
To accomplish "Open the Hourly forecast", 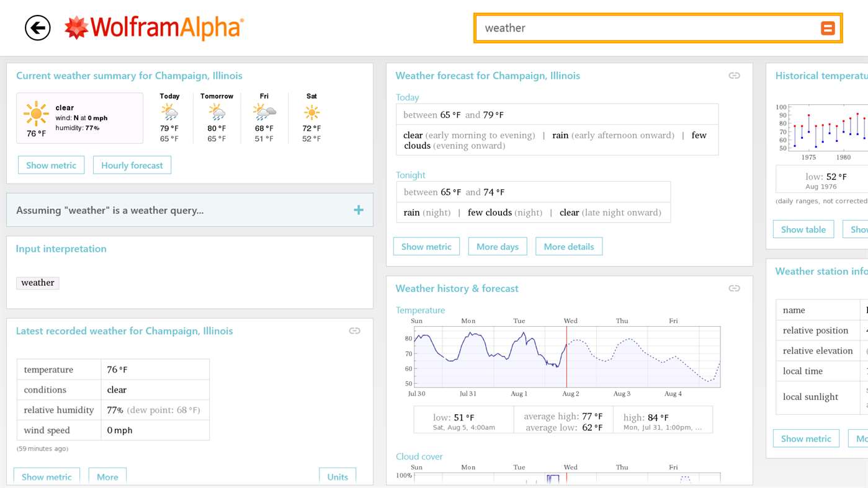I will coord(132,166).
